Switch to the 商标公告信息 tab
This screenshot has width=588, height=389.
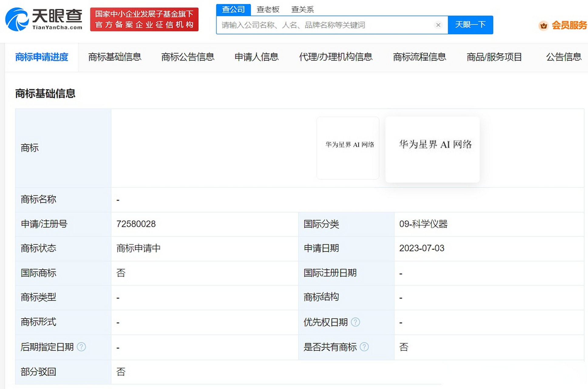point(188,57)
